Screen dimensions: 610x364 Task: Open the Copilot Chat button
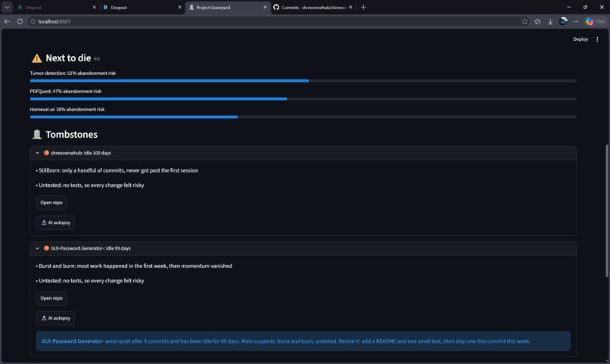click(595, 21)
